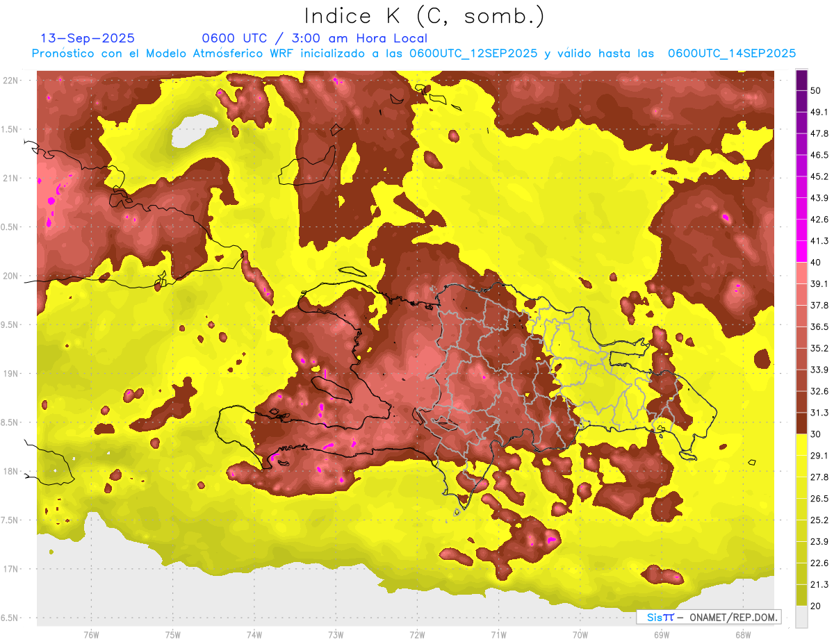Click the SisTT - ONAMET/REP.DOM. credit box
Image resolution: width=834 pixels, height=644 pixels.
coord(709,617)
